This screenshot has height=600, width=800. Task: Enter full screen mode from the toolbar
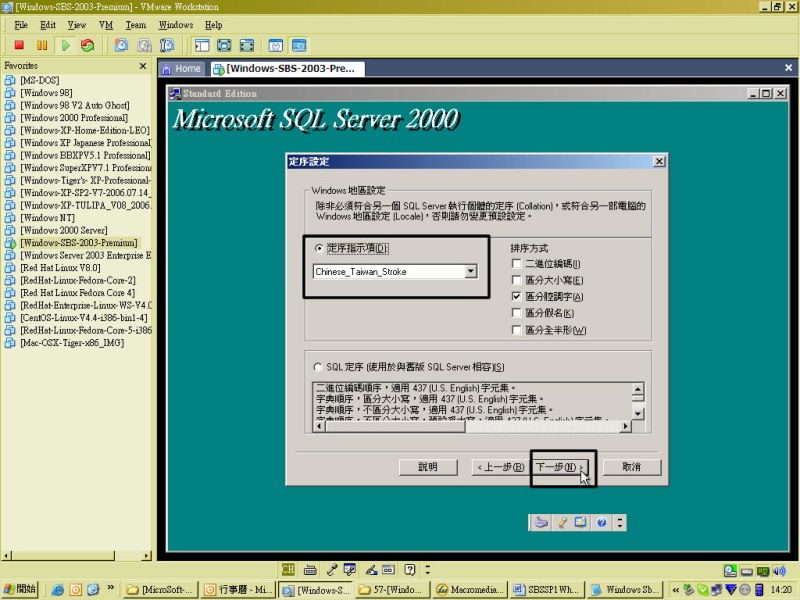pos(247,45)
